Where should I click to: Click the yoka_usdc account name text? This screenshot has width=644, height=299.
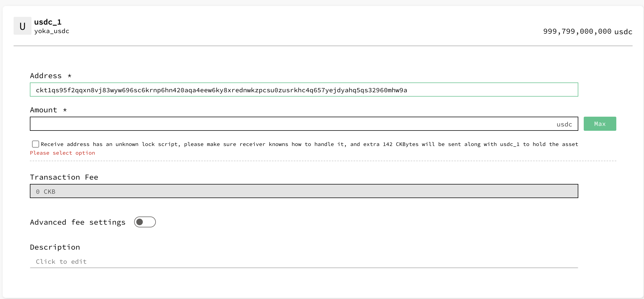(52, 31)
